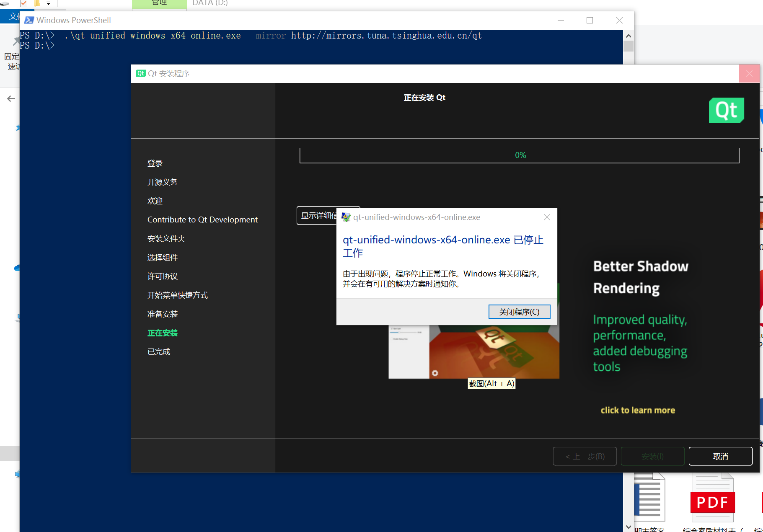
Task: Click the properties checkmark icon in Explorer toolbar
Action: click(23, 3)
